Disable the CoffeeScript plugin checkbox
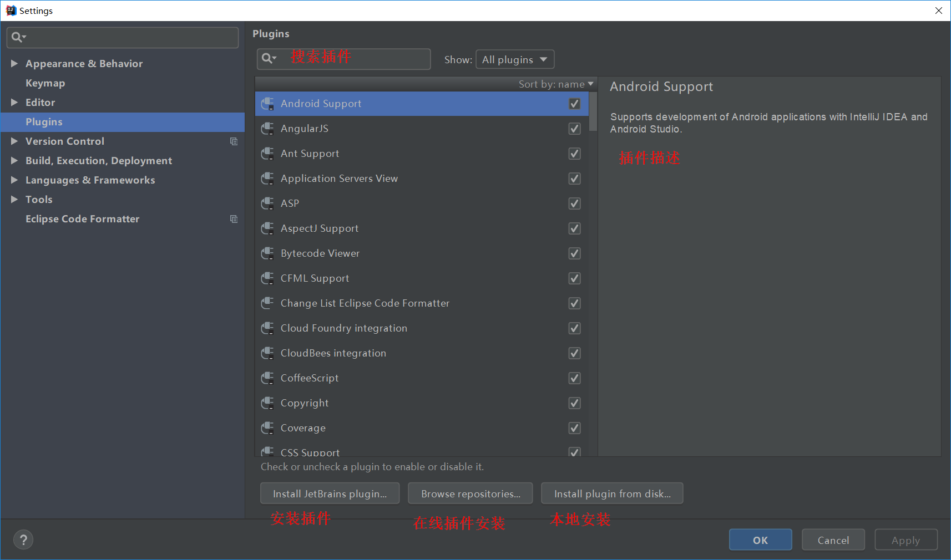Viewport: 951px width, 560px height. pos(575,378)
